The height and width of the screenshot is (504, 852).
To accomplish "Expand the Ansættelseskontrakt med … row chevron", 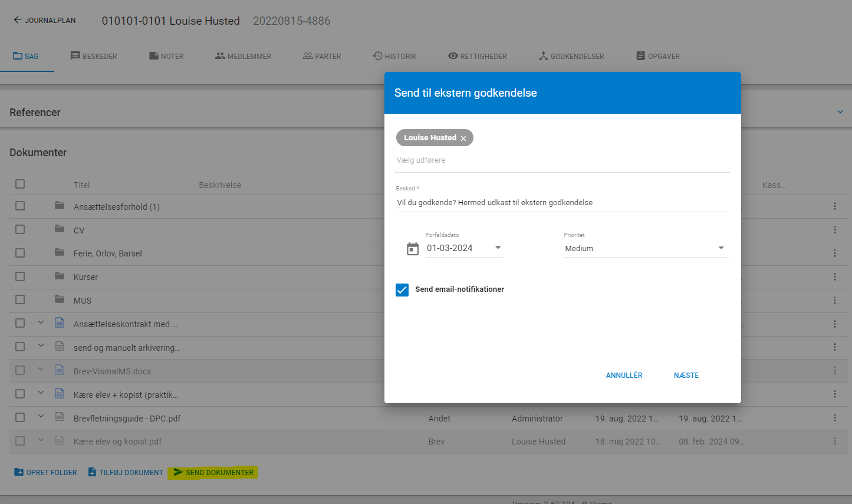I will click(x=41, y=322).
